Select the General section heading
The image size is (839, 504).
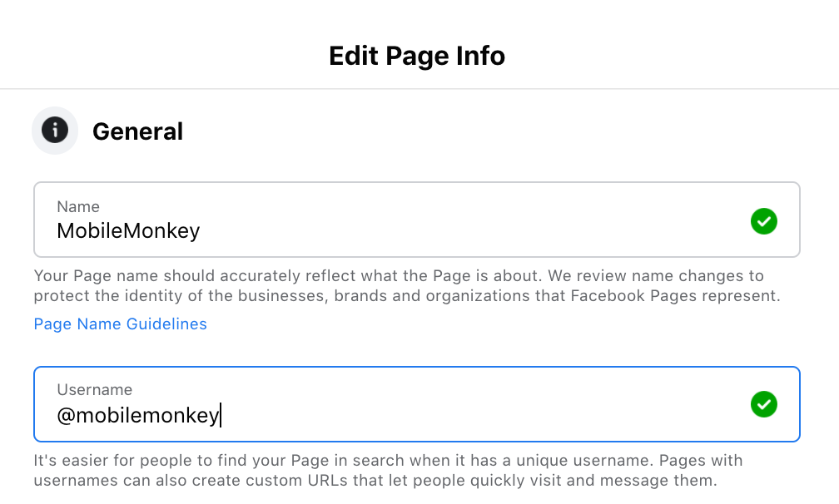click(137, 131)
